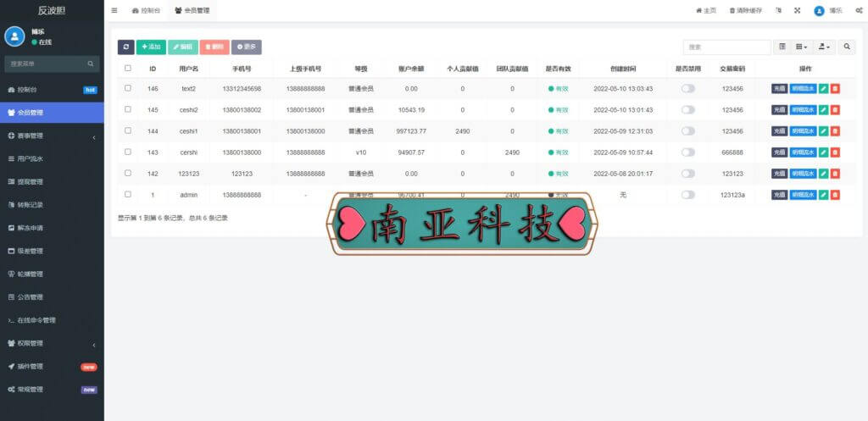Open the settings gears icon at top right
This screenshot has width=868, height=421.
(x=859, y=10)
